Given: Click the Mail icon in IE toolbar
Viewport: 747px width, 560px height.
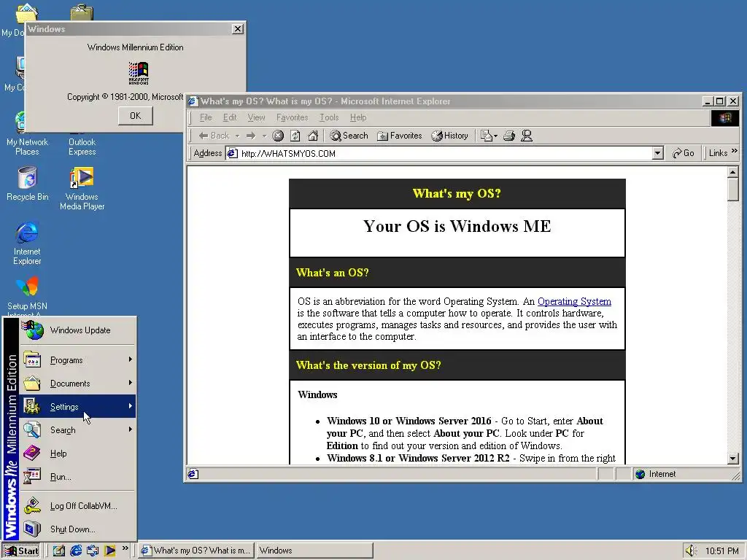Looking at the screenshot, I should click(x=486, y=136).
